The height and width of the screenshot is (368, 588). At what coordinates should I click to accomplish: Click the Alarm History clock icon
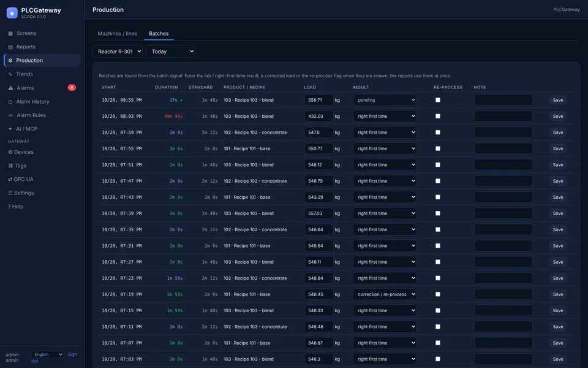click(10, 102)
